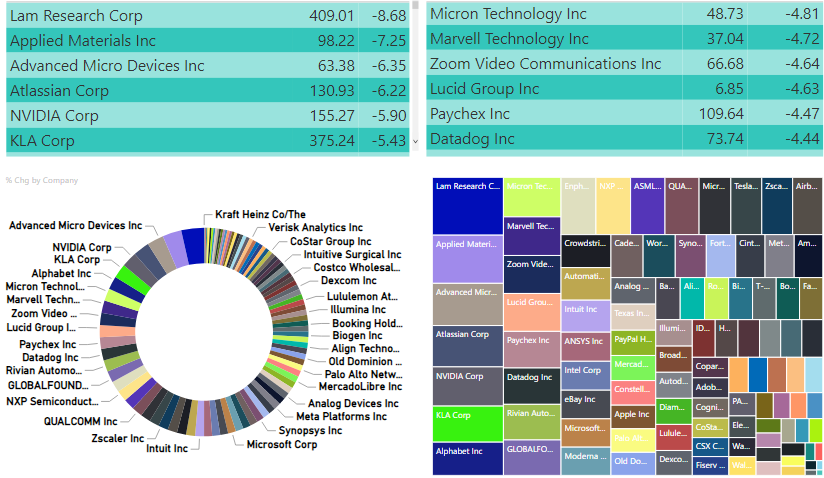The image size is (824, 478).
Task: Select the Intel Corp treemap tile
Action: click(585, 376)
